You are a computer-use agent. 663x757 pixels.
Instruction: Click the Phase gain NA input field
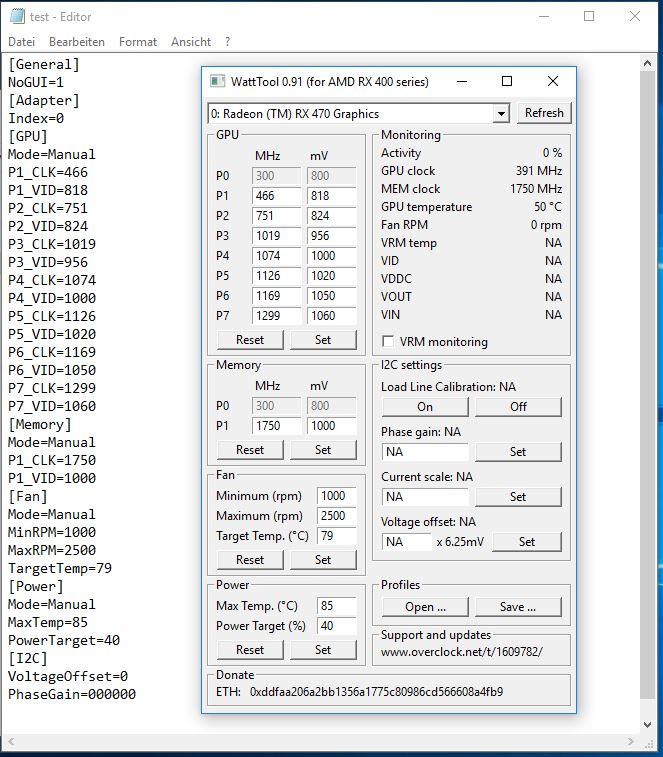coord(425,452)
